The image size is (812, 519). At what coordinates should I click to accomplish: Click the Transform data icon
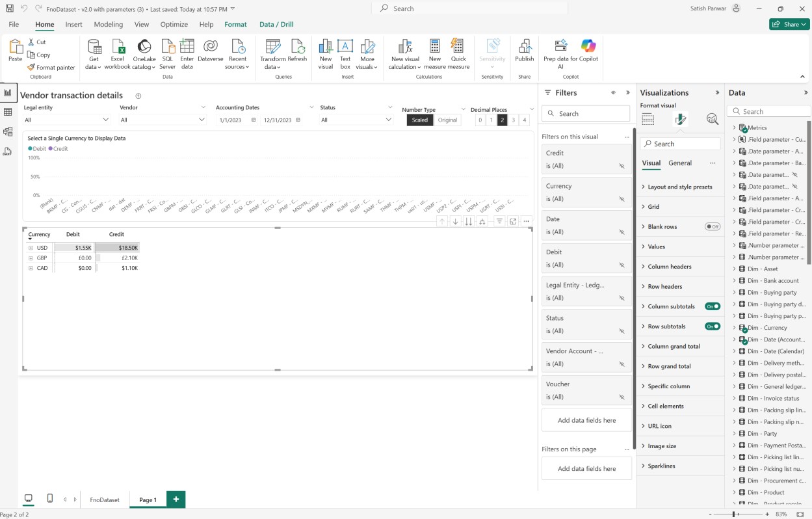[273, 47]
